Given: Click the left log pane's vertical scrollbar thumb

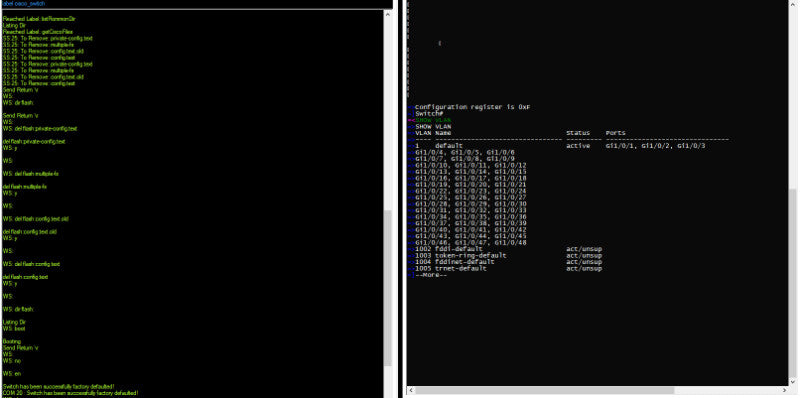Looking at the screenshot, I should pos(388,287).
